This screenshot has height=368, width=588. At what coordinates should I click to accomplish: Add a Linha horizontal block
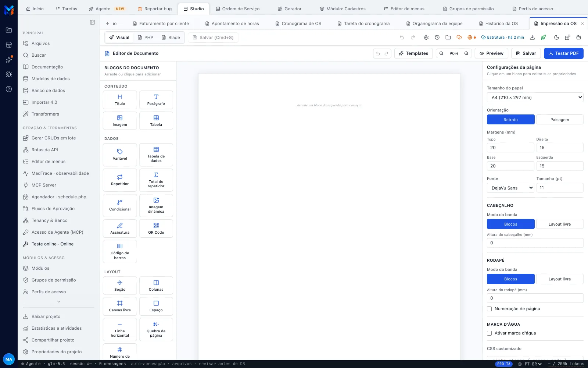120,329
